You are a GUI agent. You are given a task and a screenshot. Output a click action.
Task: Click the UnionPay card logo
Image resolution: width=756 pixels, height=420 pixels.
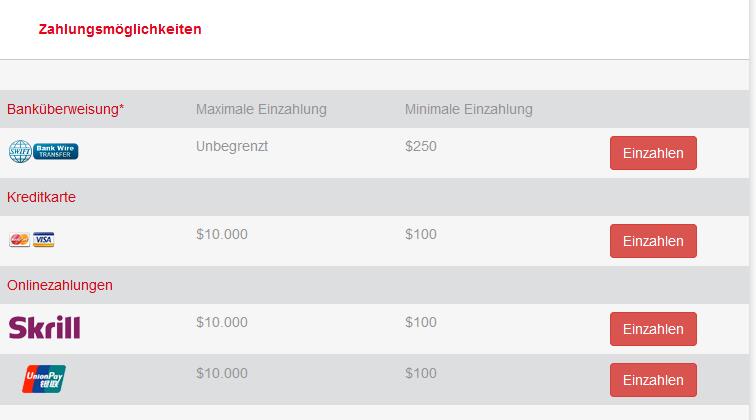point(44,379)
